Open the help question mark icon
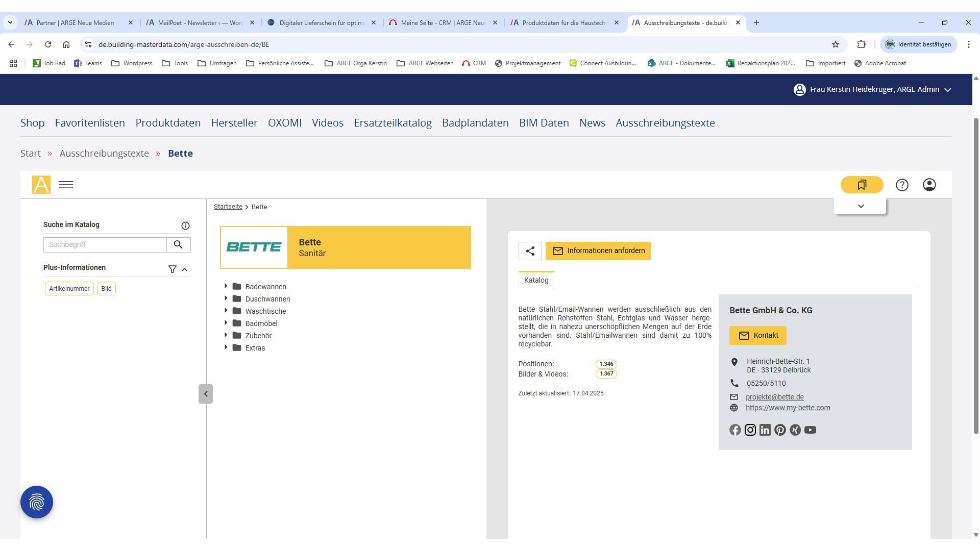980x551 pixels. click(x=902, y=185)
